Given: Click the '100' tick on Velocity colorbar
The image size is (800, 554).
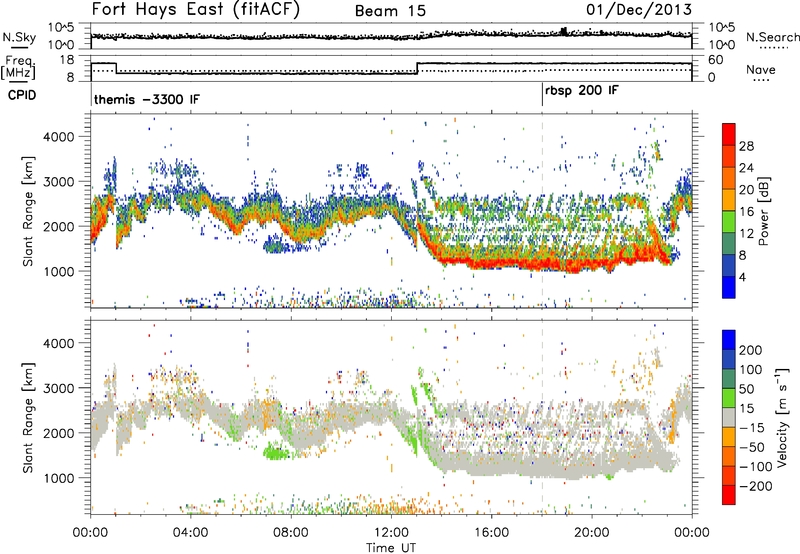Looking at the screenshot, I should 750,369.
